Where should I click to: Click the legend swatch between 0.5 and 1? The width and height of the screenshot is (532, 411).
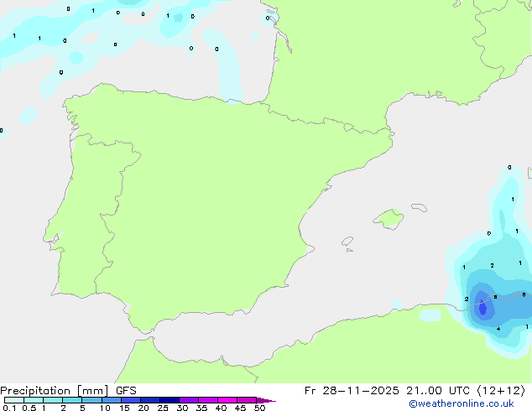point(34,400)
